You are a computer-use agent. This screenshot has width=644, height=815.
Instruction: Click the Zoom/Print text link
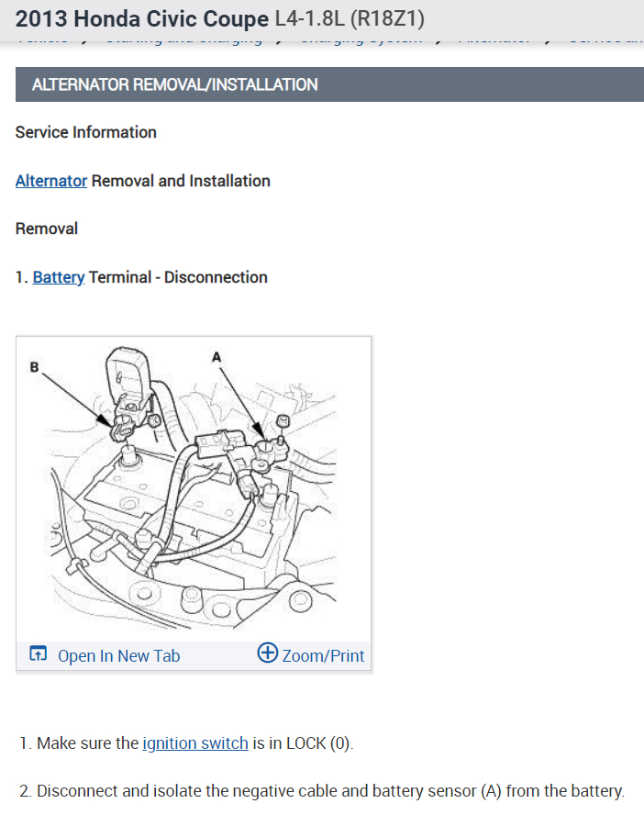[323, 656]
